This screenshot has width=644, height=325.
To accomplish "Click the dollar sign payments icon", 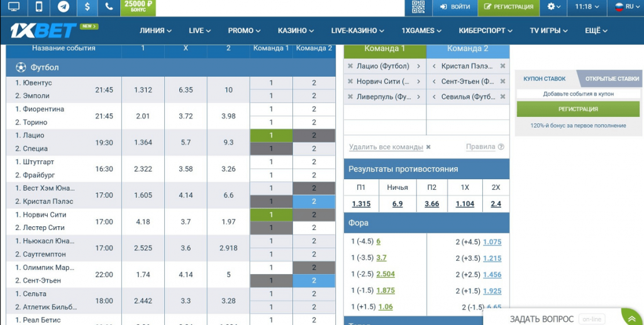I will (x=87, y=7).
